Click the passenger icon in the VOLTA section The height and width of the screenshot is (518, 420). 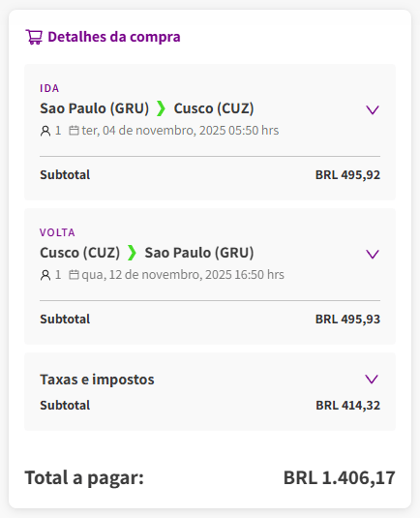(45, 275)
